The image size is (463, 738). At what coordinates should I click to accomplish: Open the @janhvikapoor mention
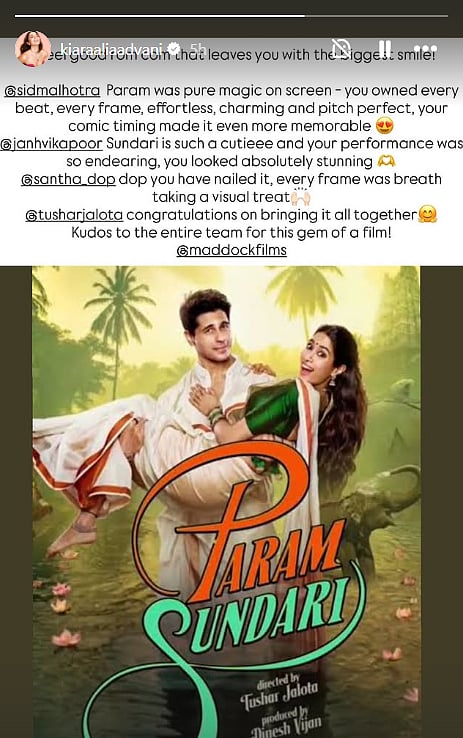(51, 144)
